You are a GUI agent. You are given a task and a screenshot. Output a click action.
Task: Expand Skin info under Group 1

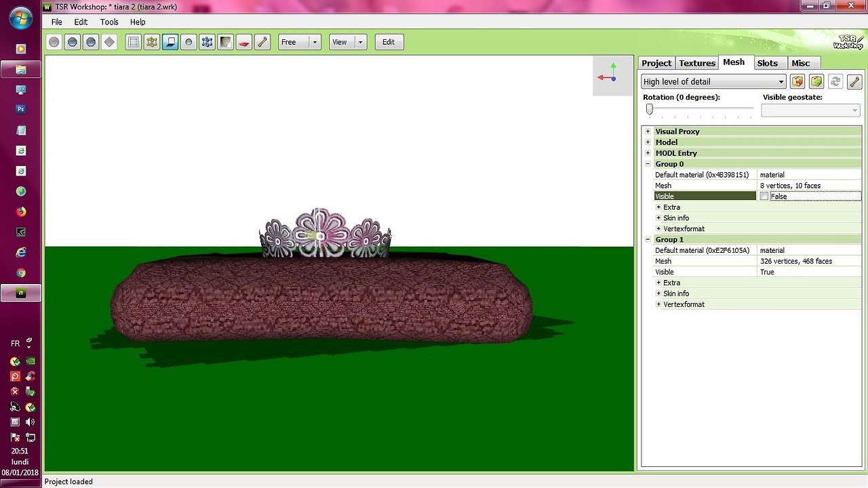coord(658,293)
